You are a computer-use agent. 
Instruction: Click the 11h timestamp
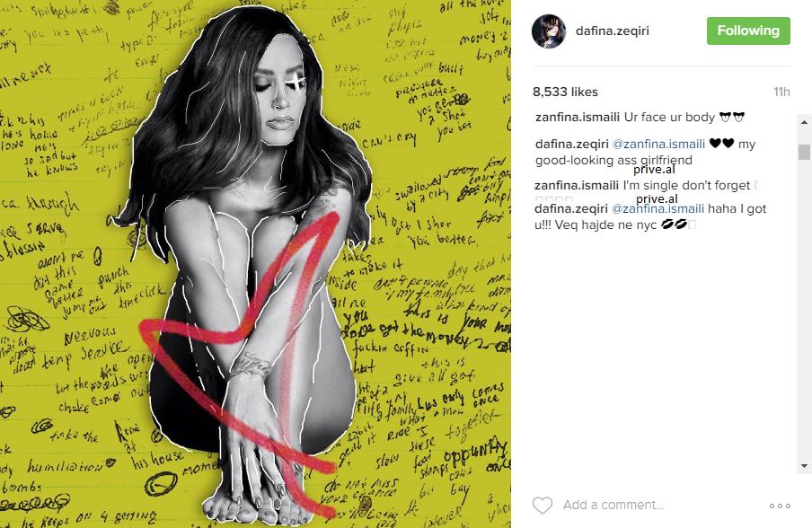tap(781, 92)
